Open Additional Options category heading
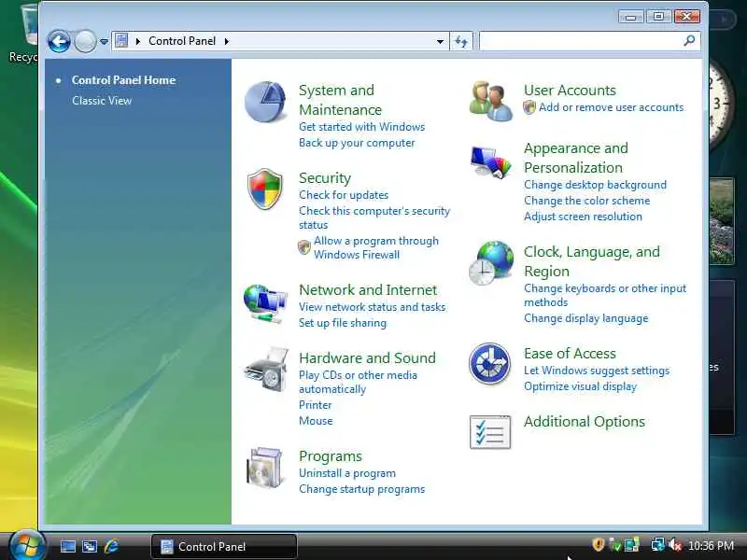This screenshot has height=560, width=747. (x=585, y=422)
